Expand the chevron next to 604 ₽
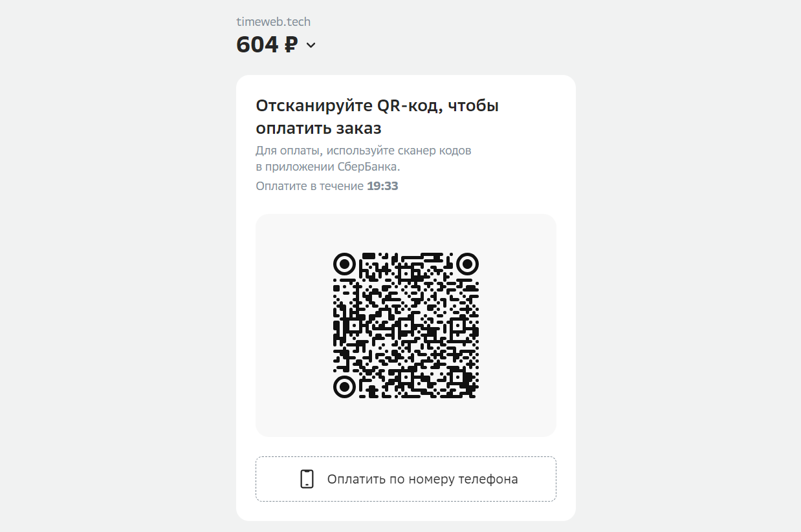Viewport: 801px width, 532px height. click(x=311, y=45)
